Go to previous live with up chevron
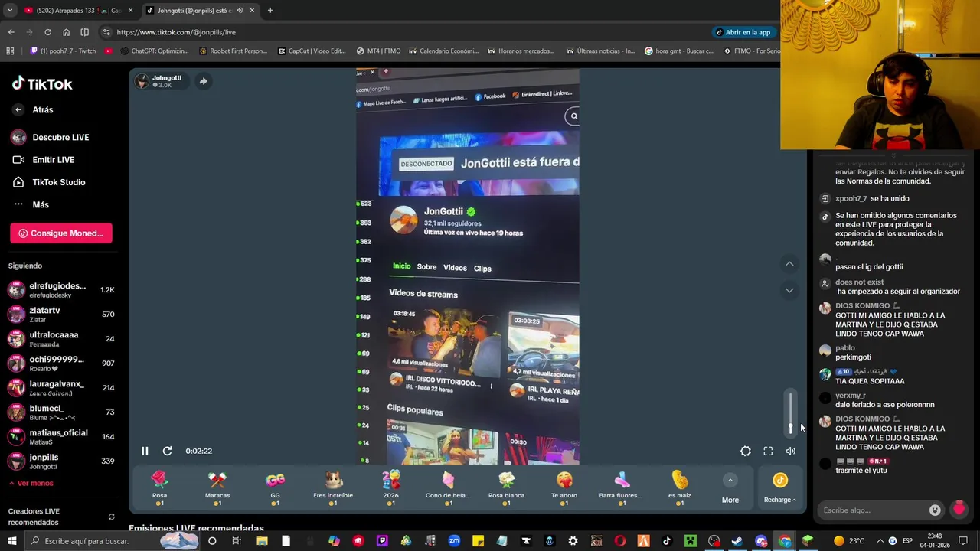Screen dimensions: 980x551 (x=789, y=264)
